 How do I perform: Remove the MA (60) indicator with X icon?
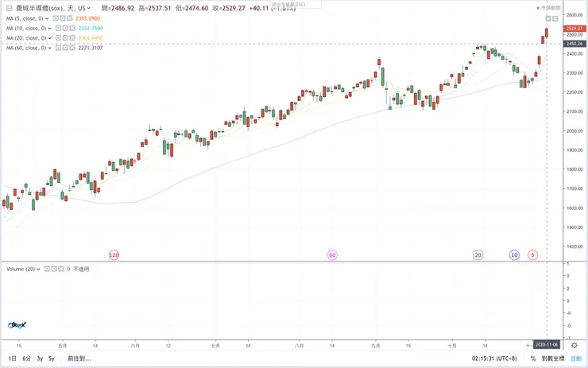click(x=72, y=48)
